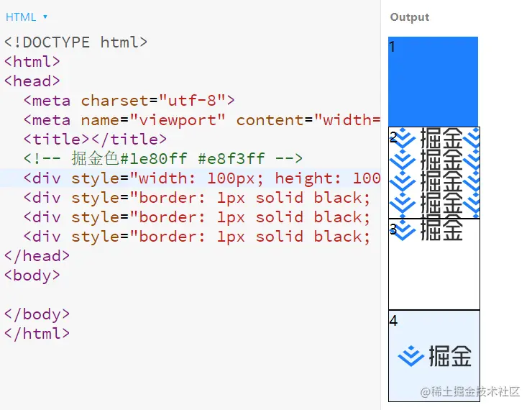Click output box 2 with repeated Juejin logos

pos(434,173)
